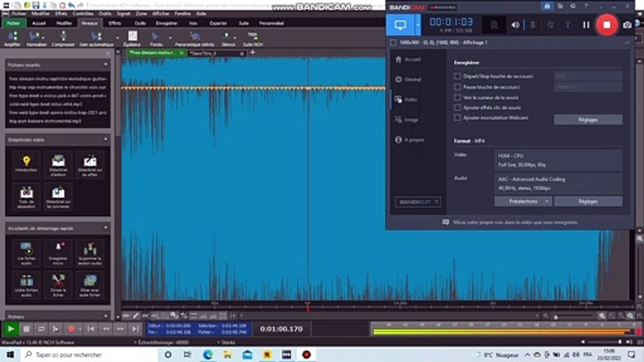Image resolution: width=644 pixels, height=362 pixels.
Task: Click Diviser le fichier assistant
Action: coord(58,286)
